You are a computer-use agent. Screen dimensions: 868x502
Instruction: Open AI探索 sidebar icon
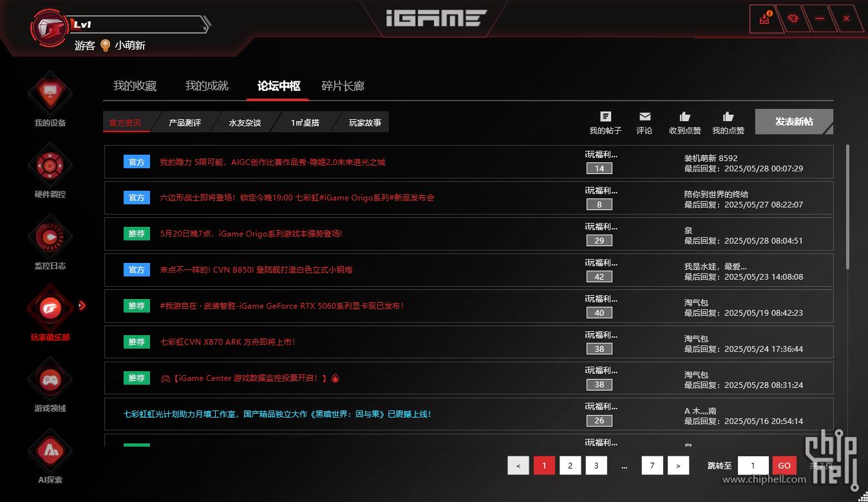tap(50, 450)
